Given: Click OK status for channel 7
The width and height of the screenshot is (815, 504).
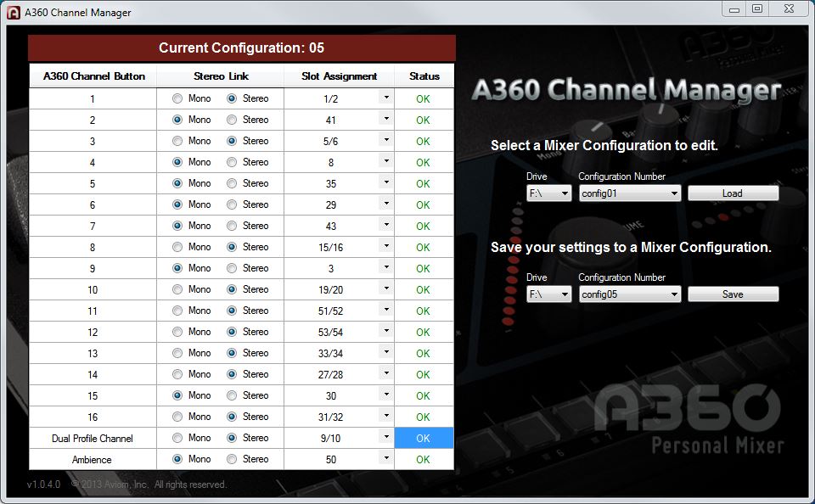Looking at the screenshot, I should click(x=423, y=226).
